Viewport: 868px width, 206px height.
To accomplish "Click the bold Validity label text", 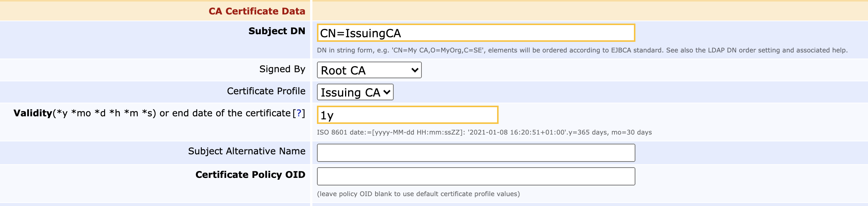I will (x=33, y=113).
